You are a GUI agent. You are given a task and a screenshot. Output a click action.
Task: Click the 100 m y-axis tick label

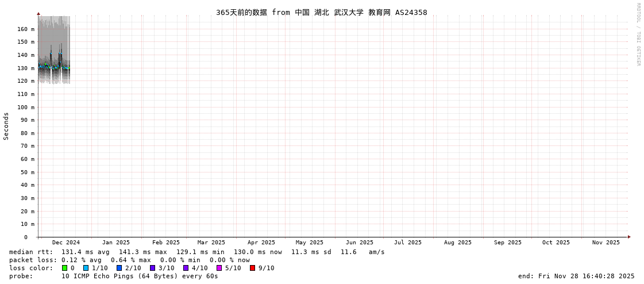[x=26, y=108]
